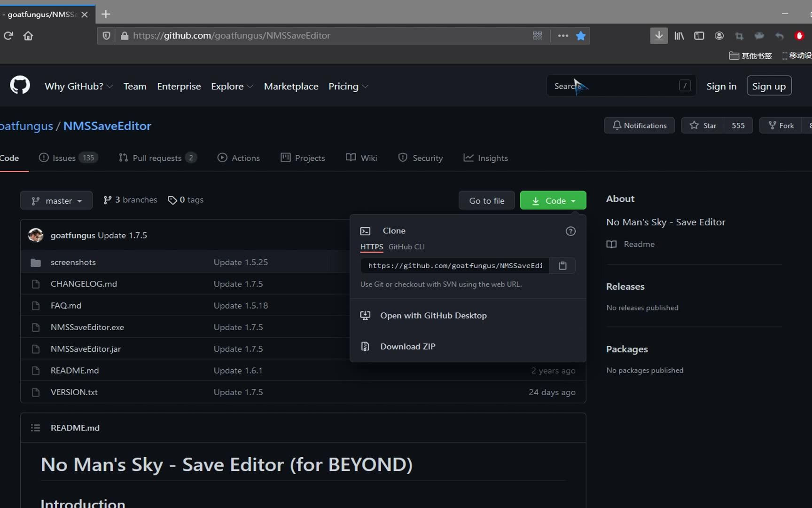812x508 pixels.
Task: Click the Notifications button
Action: point(639,125)
